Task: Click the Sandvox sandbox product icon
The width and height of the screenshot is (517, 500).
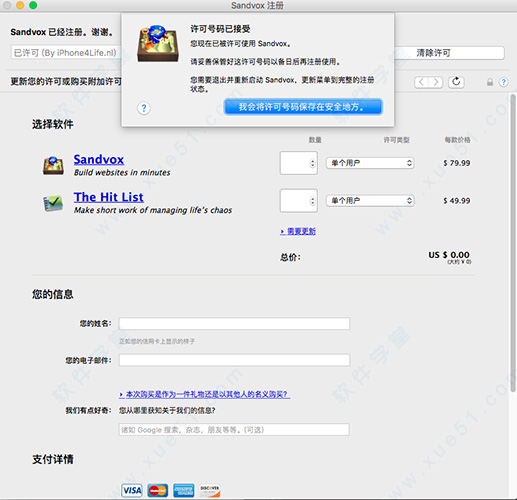Action: (x=53, y=166)
